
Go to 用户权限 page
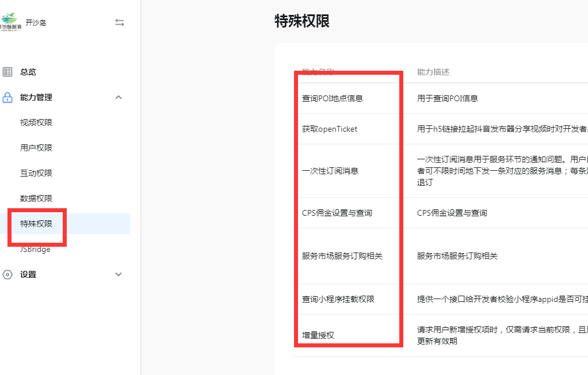click(x=36, y=148)
